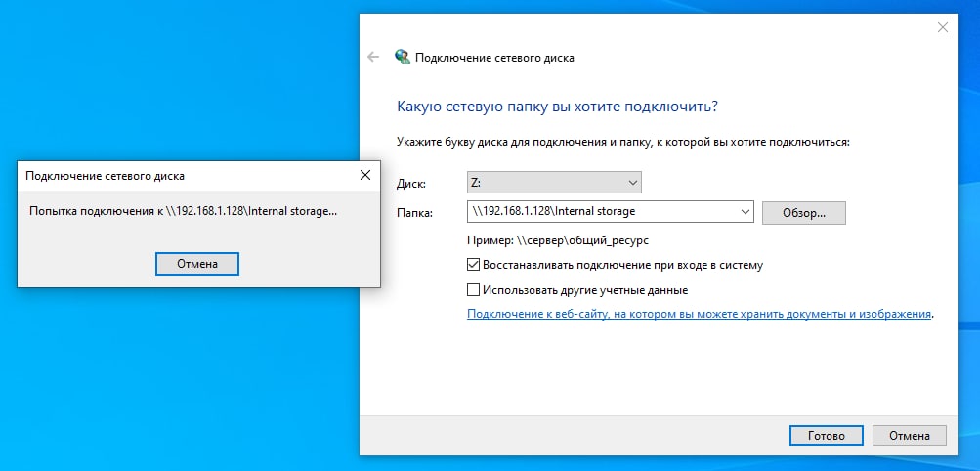Open the link about connecting to a website
The height and width of the screenshot is (471, 980).
pyautogui.click(x=700, y=314)
